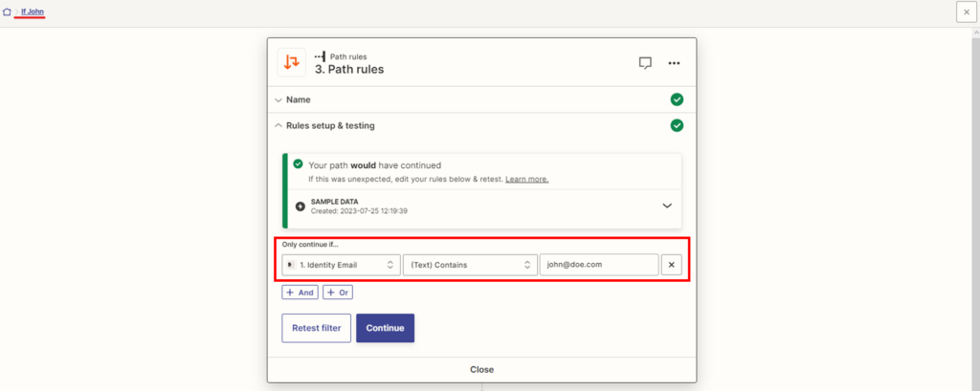Open the three-dot more options menu
This screenshot has height=391, width=980.
674,63
